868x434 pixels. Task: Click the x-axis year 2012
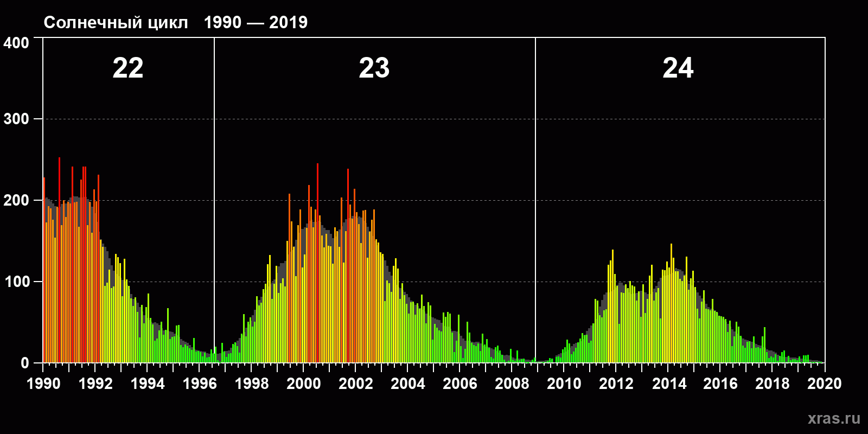(616, 384)
